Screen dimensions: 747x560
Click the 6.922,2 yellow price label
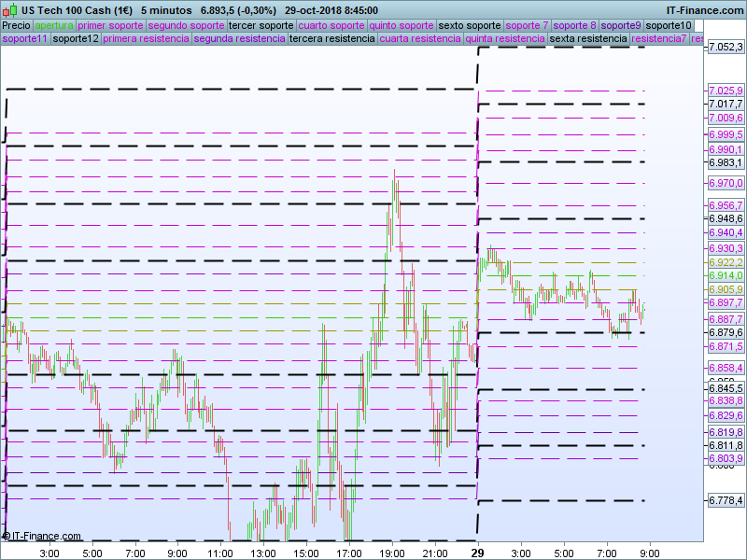coord(726,263)
